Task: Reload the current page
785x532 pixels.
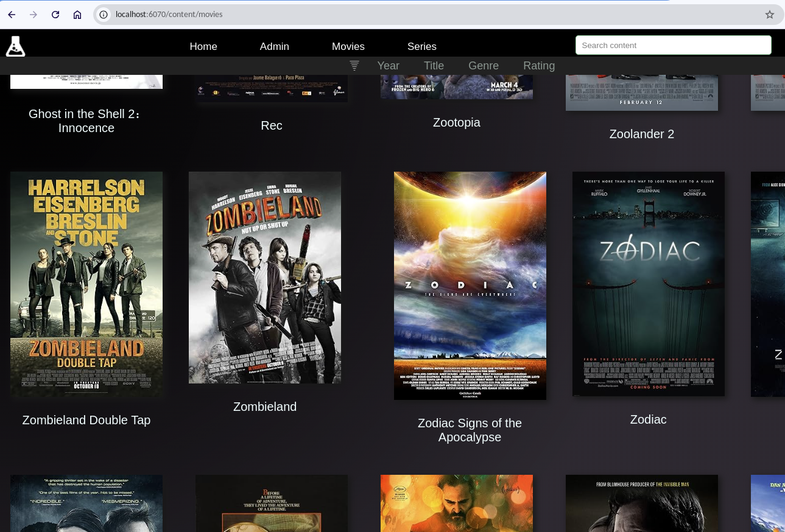Action: pyautogui.click(x=55, y=15)
